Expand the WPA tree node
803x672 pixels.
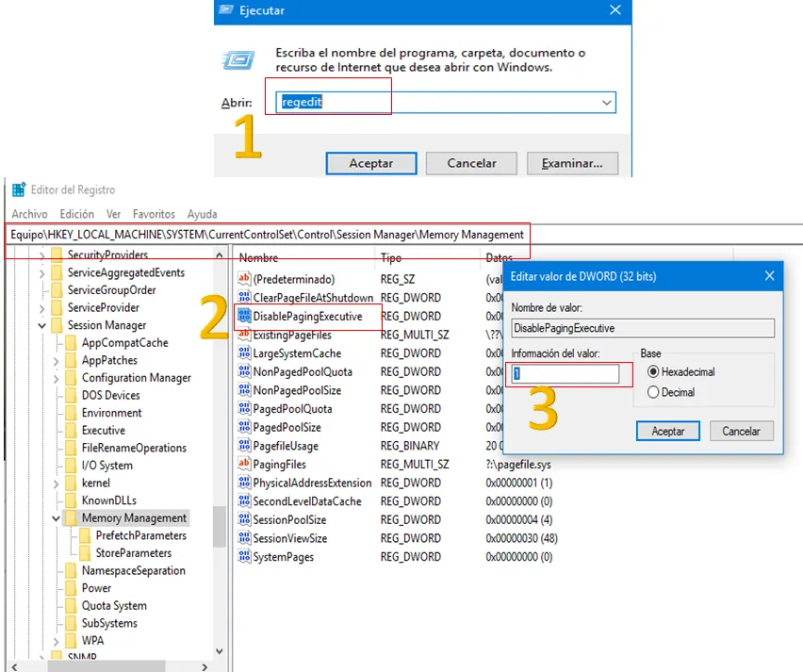click(56, 641)
